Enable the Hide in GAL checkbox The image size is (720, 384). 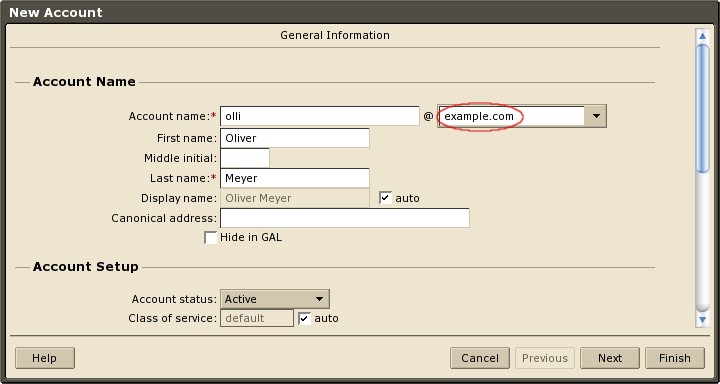(210, 238)
